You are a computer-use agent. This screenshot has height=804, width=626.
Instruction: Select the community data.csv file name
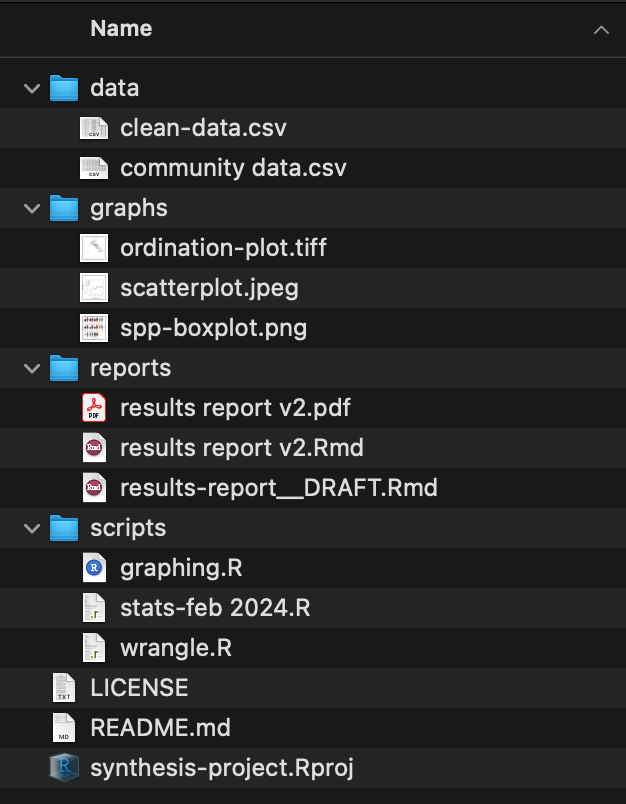click(233, 168)
